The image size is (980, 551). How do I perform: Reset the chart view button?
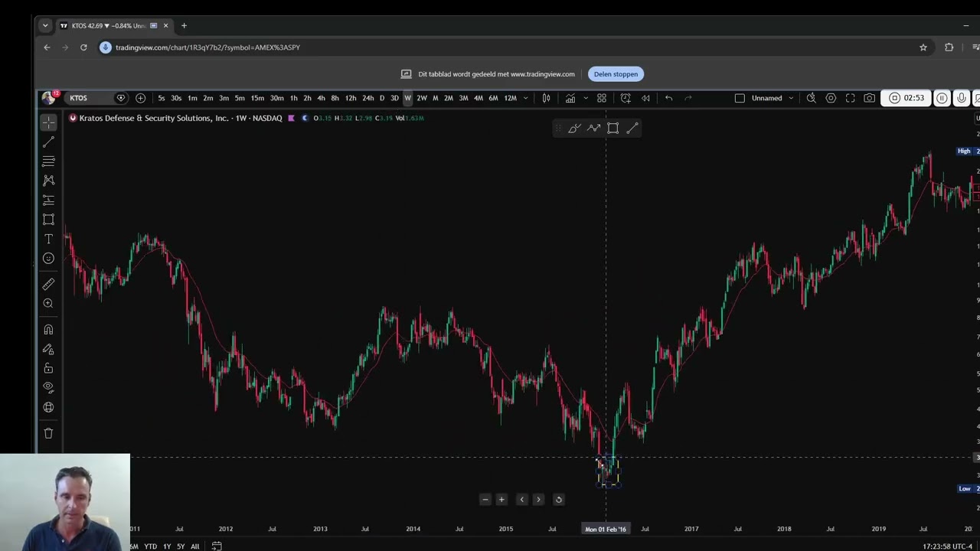point(558,500)
